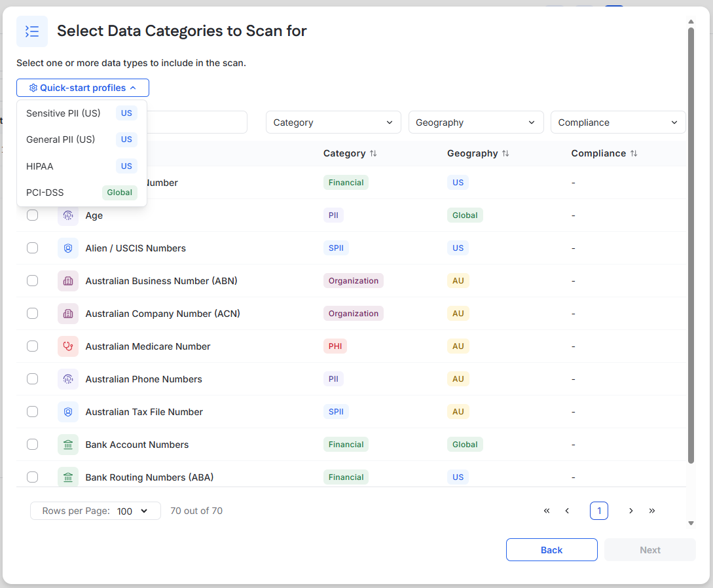Image resolution: width=713 pixels, height=588 pixels.
Task: Collapse the Quick-start profiles button
Action: (82, 88)
